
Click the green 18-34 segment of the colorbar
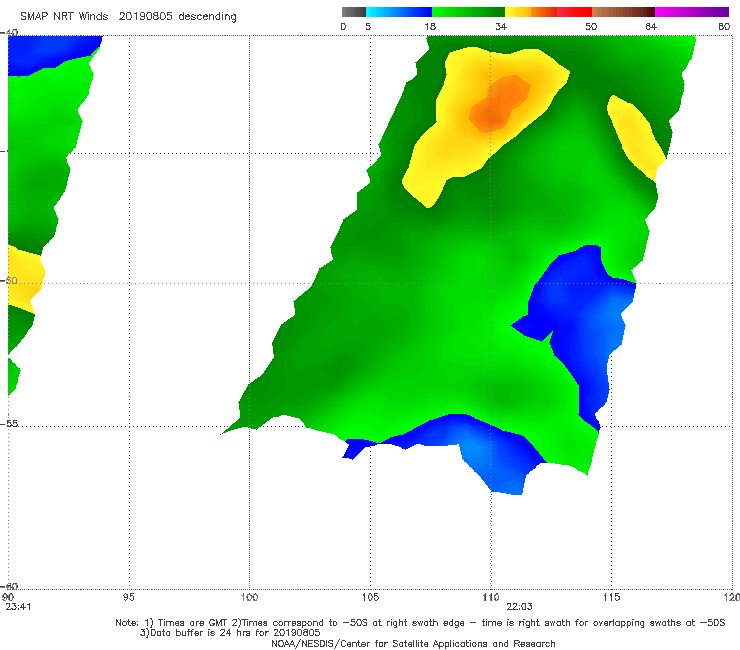[468, 12]
